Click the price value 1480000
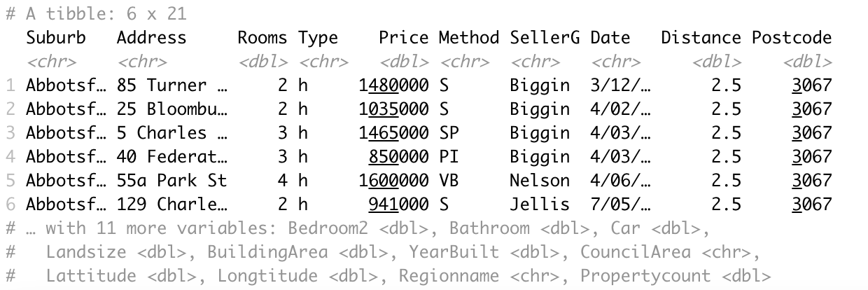This screenshot has height=290, width=868. pos(393,86)
